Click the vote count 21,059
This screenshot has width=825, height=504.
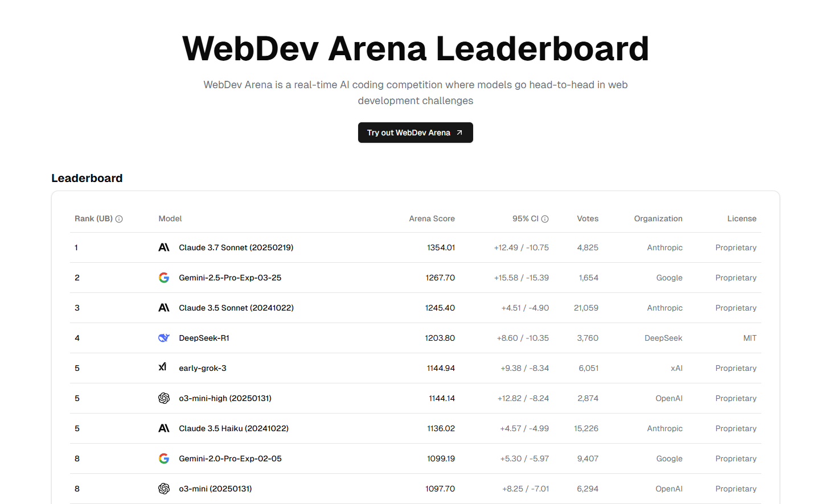click(586, 308)
